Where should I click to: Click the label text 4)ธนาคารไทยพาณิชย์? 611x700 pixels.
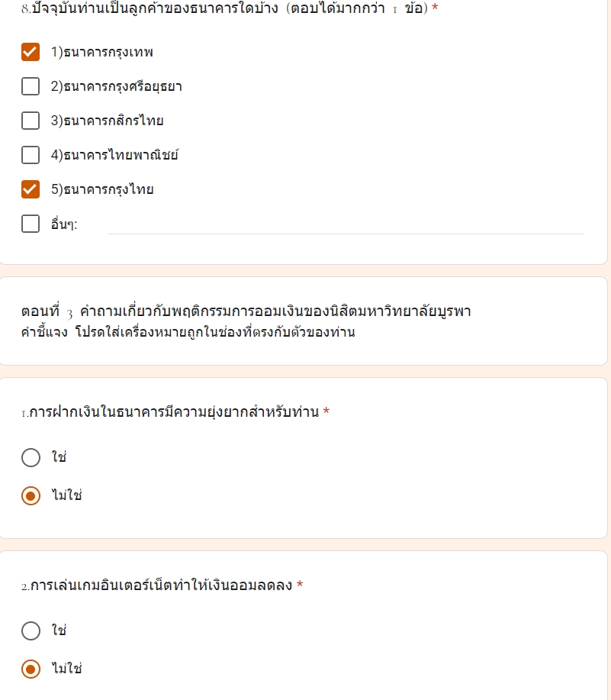point(112,155)
